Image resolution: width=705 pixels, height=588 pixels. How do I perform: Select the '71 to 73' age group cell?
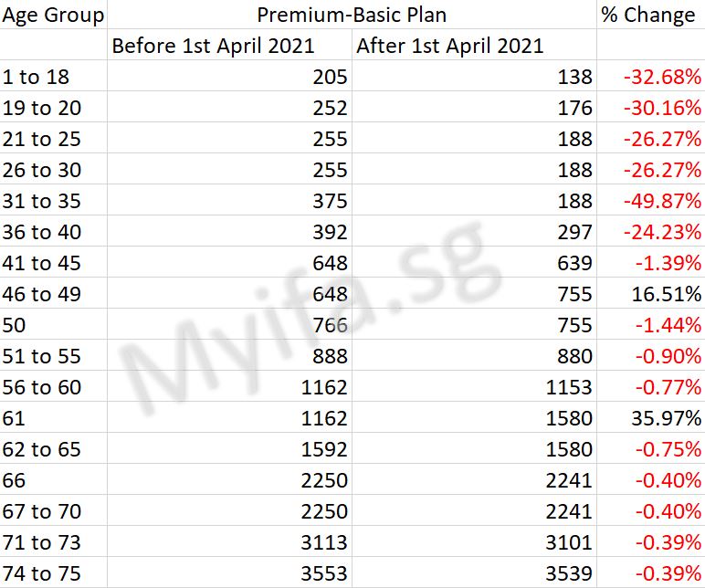point(42,543)
